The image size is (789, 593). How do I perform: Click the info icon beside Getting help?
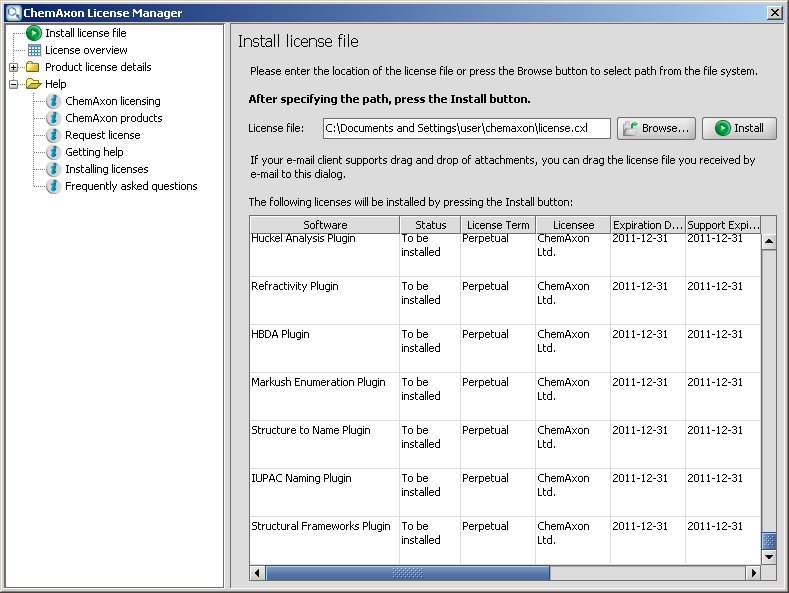click(54, 152)
